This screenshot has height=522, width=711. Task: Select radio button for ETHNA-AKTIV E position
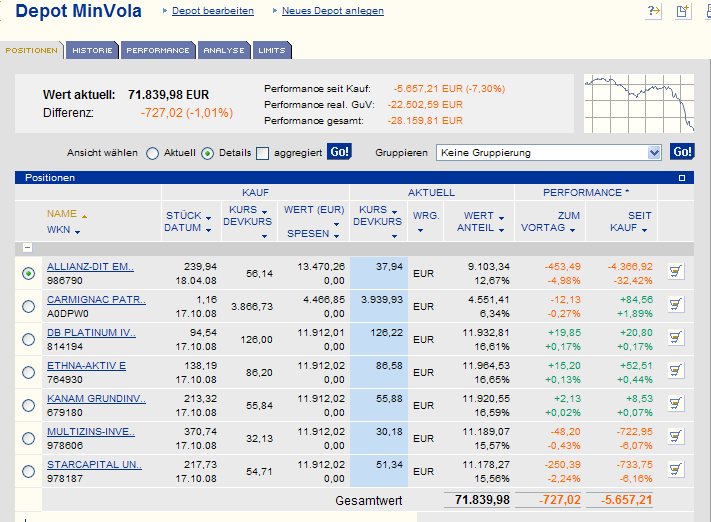pos(28,372)
